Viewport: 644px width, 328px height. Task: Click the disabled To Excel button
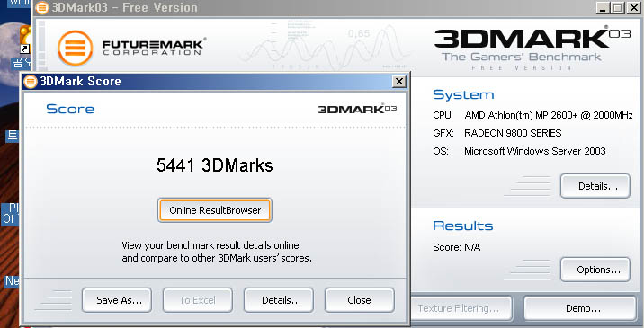pyautogui.click(x=198, y=300)
